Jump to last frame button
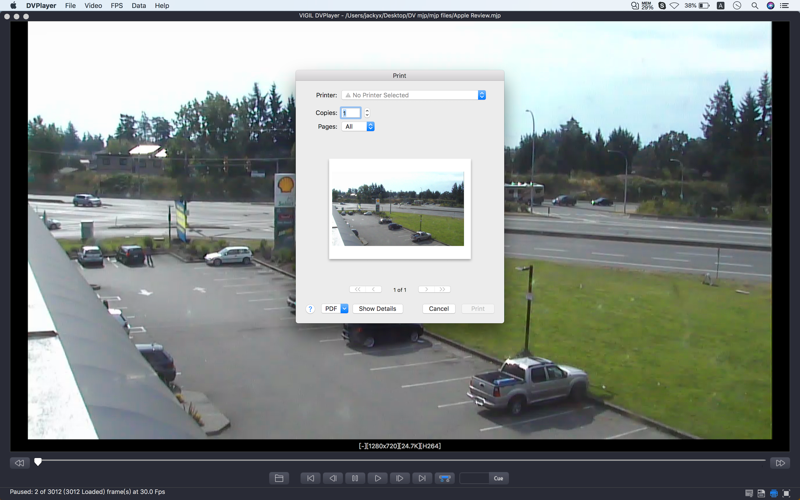This screenshot has width=800, height=500. coord(422,478)
